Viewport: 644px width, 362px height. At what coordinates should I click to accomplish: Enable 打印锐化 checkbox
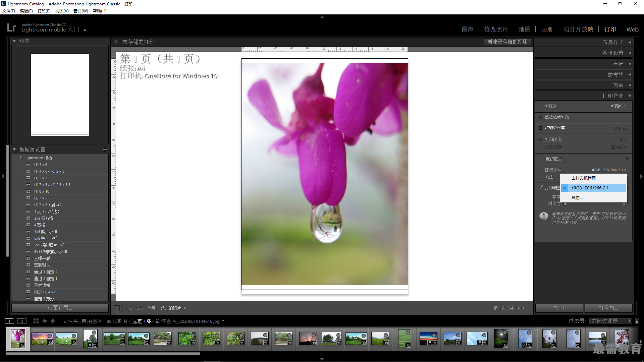pos(540,139)
